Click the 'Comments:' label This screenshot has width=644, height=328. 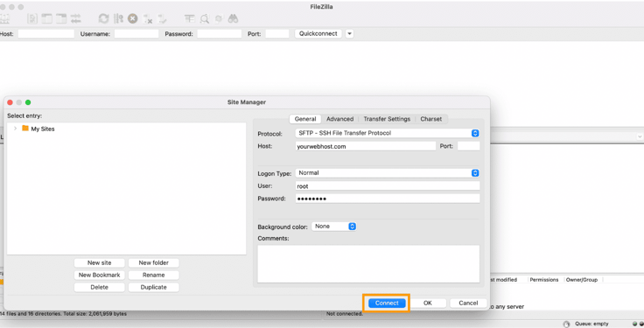pos(273,238)
